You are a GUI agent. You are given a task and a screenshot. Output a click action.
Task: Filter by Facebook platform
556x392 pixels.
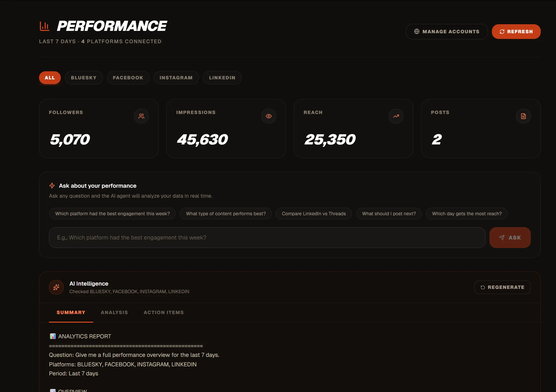[128, 78]
